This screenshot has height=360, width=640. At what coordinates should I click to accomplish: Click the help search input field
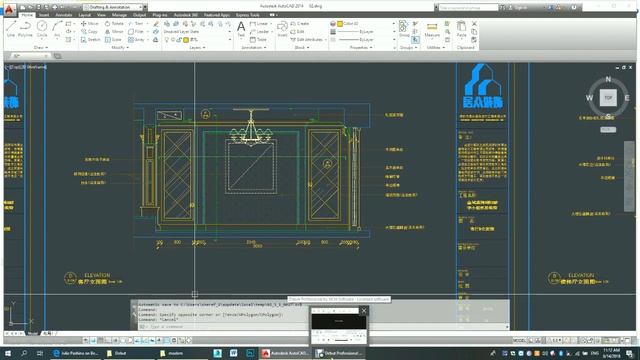coord(468,7)
